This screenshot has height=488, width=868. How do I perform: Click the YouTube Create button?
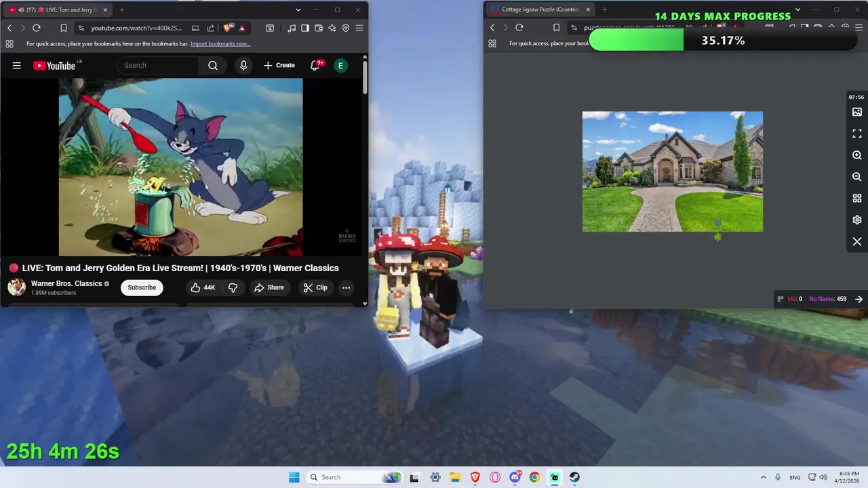279,65
